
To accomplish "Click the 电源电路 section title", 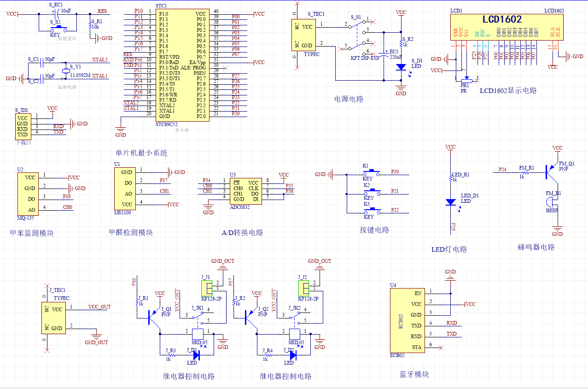I will pyautogui.click(x=348, y=99).
